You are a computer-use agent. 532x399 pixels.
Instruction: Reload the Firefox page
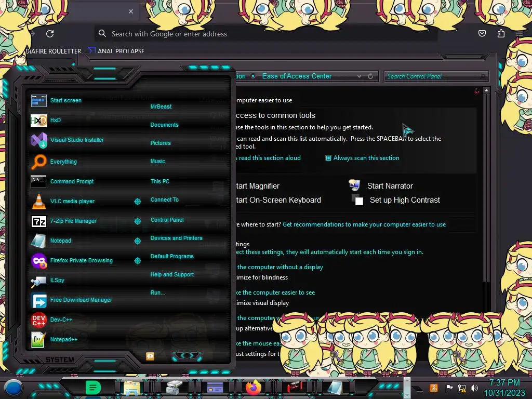[x=50, y=34]
